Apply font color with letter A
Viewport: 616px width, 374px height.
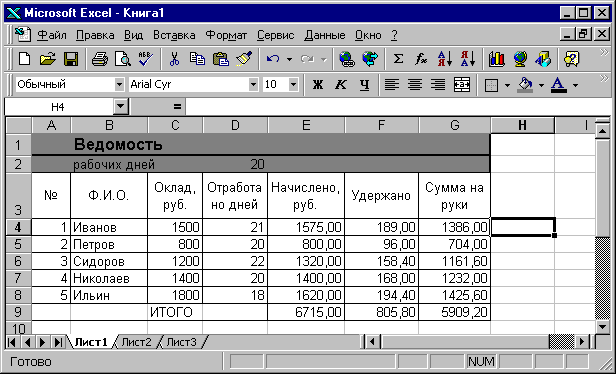coord(559,84)
